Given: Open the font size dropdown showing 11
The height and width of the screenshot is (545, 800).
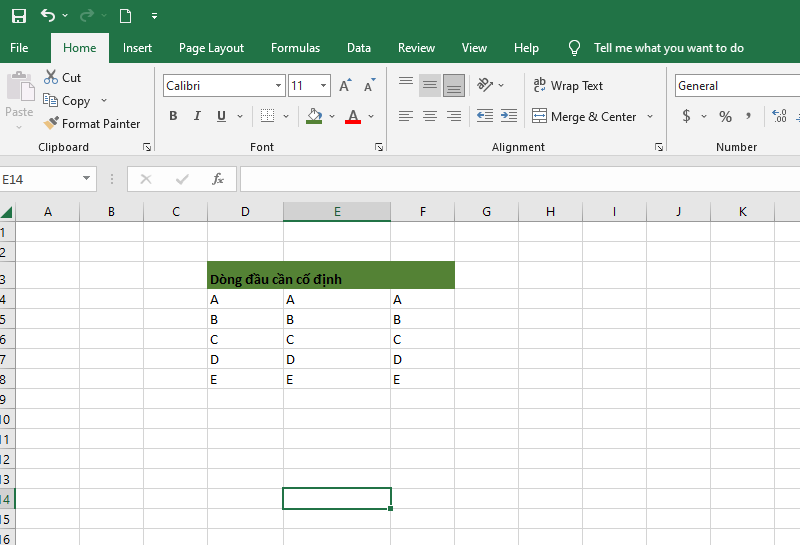Looking at the screenshot, I should tap(323, 86).
